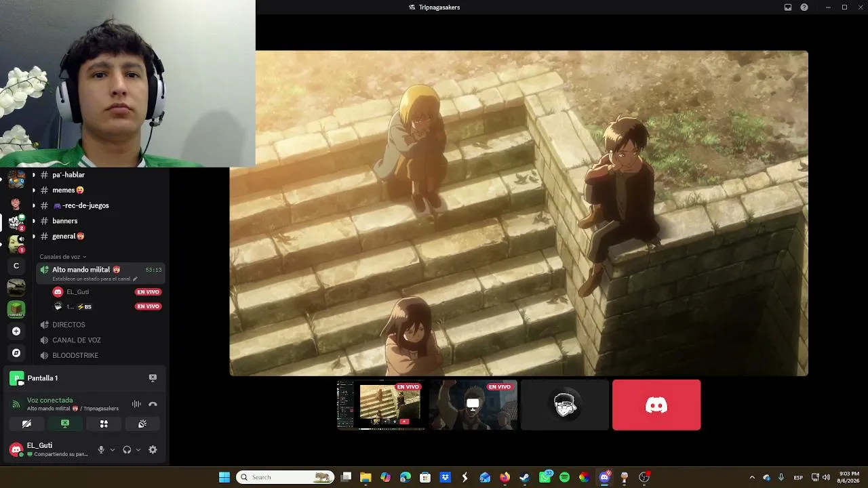Image resolution: width=868 pixels, height=488 pixels.
Task: Click the Tripnagasakers title at top
Action: click(439, 7)
